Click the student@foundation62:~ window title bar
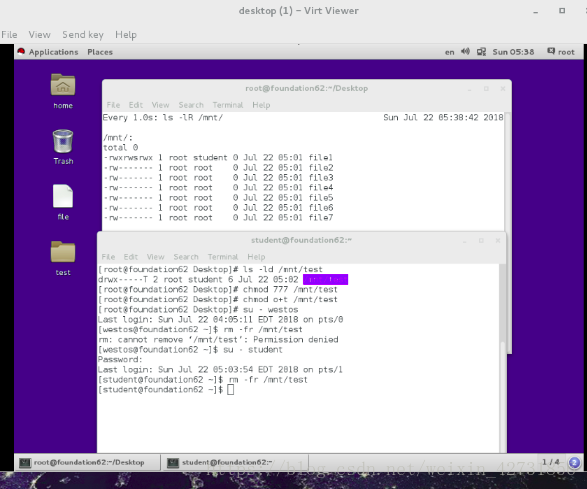Screen dimensions: 587x489 coord(301,240)
